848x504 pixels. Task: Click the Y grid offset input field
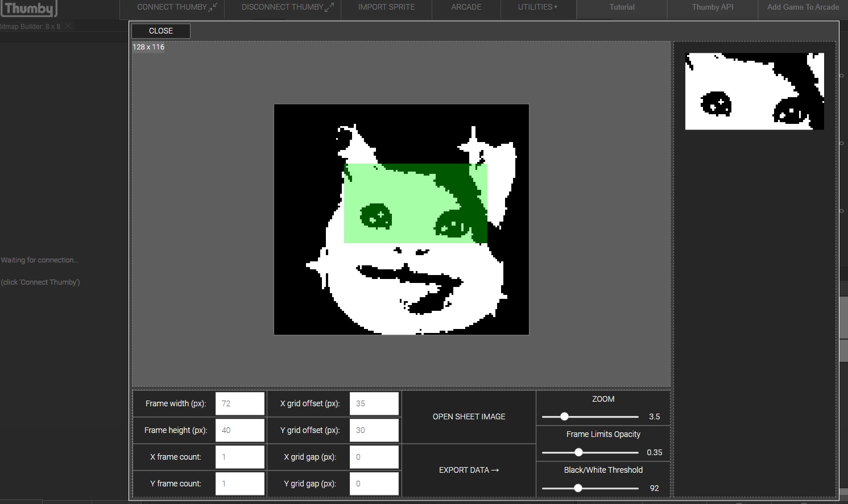coord(374,430)
